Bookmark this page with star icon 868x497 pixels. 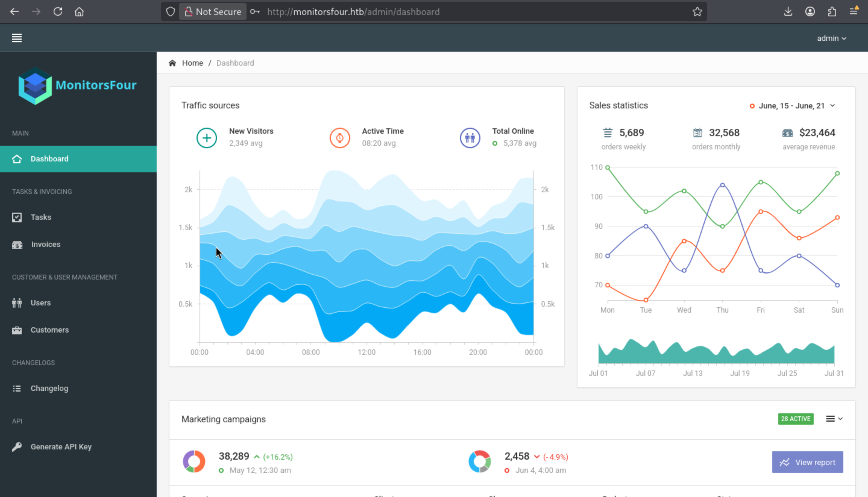pos(697,12)
